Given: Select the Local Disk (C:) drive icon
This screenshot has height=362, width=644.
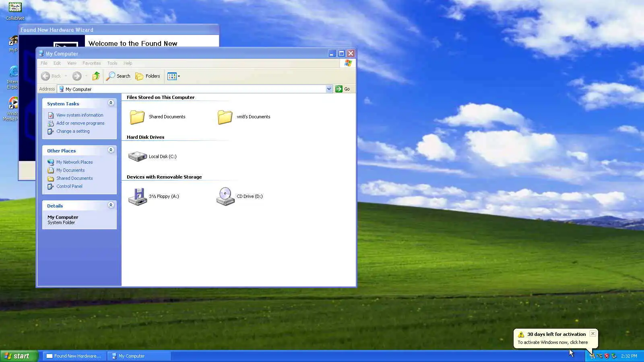Looking at the screenshot, I should [x=137, y=156].
